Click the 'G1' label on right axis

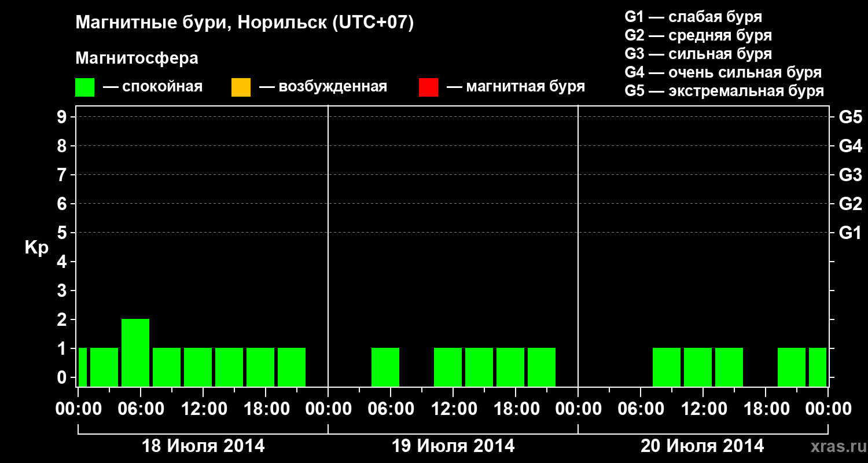851,233
